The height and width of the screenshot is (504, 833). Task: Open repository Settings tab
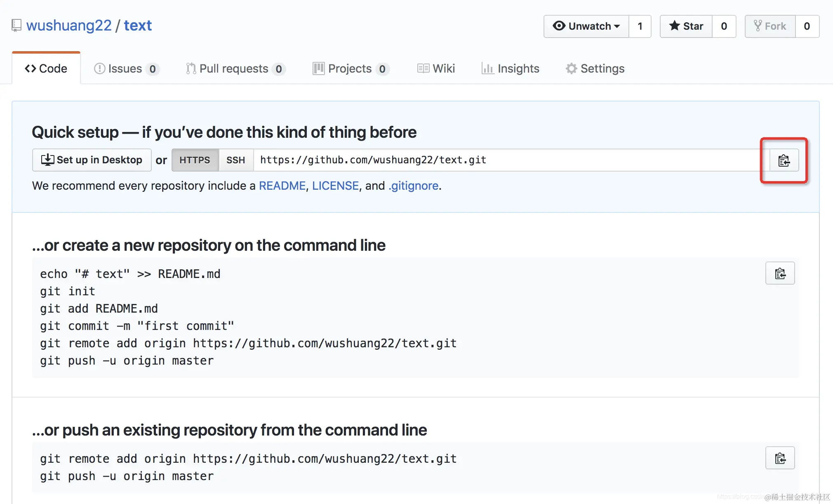(595, 68)
